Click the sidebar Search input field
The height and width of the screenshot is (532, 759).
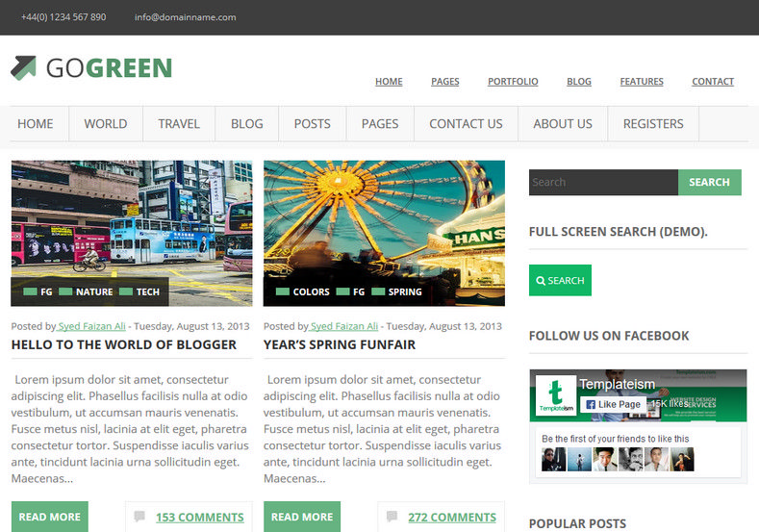click(x=603, y=182)
